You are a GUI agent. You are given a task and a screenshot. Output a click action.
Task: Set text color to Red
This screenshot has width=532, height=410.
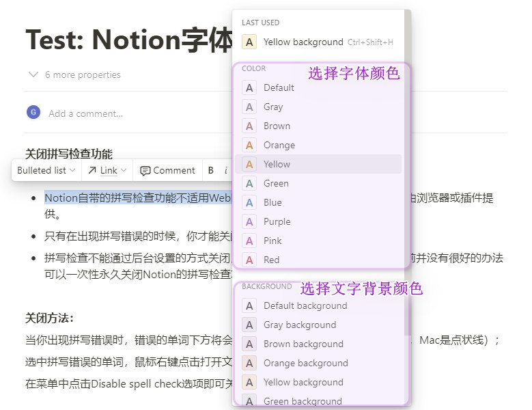pos(318,260)
